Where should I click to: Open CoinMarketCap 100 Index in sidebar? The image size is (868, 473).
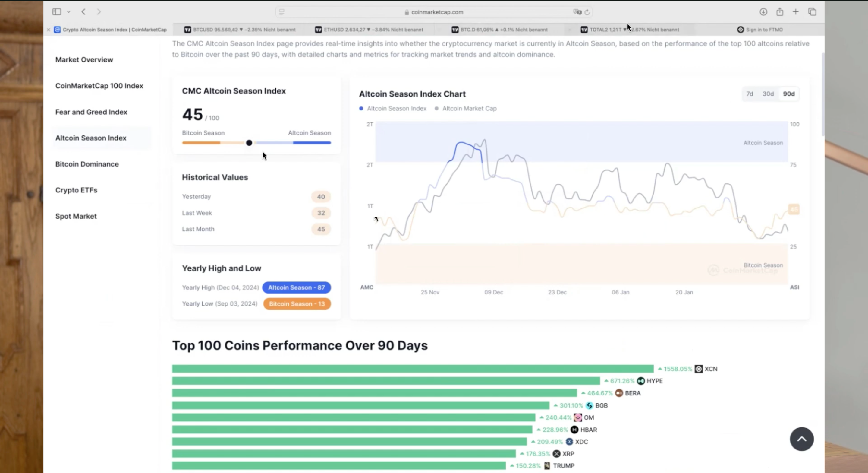click(x=99, y=86)
